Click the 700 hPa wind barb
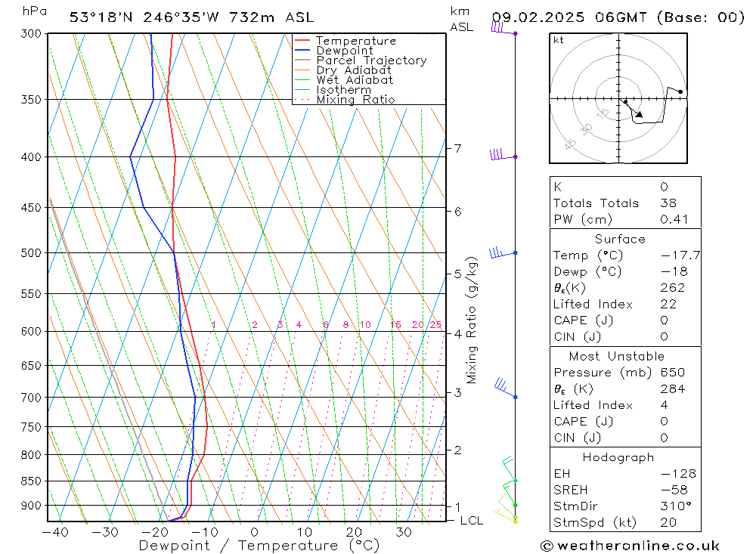 click(506, 388)
